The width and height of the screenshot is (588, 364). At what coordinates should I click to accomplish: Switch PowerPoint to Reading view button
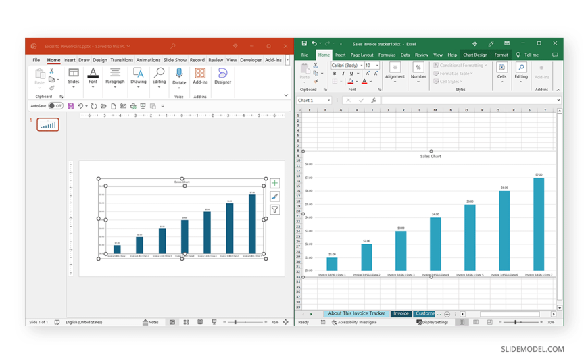click(200, 322)
